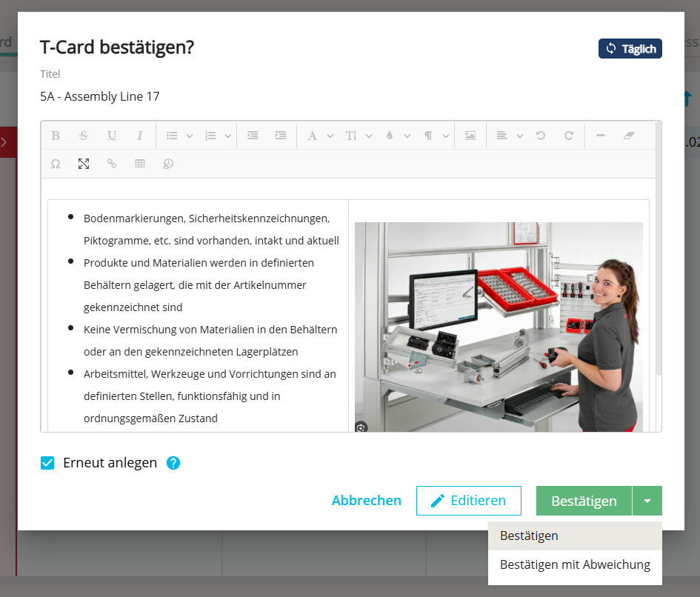The width and height of the screenshot is (700, 597).
Task: Switch the editor to fullscreen mode
Action: click(x=84, y=164)
